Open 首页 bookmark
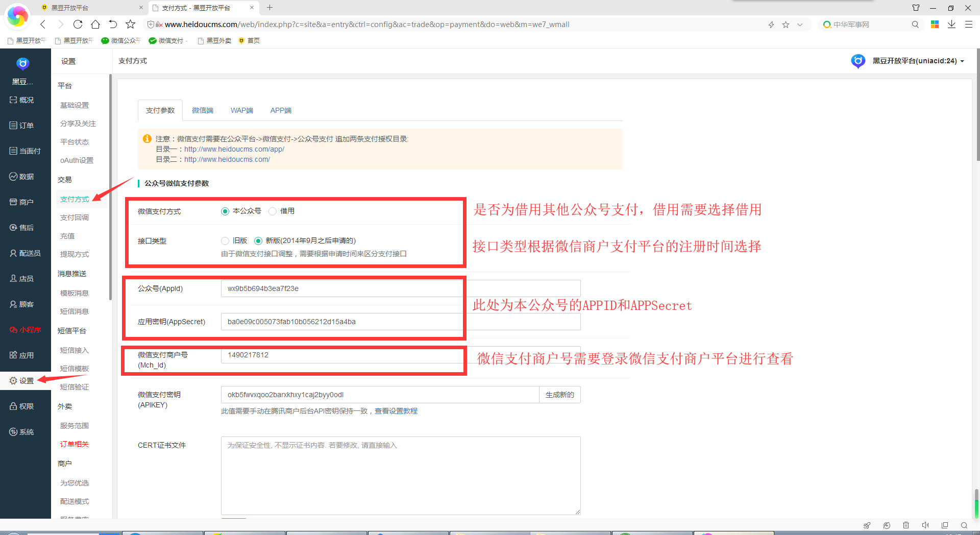The height and width of the screenshot is (535, 980). tap(249, 40)
